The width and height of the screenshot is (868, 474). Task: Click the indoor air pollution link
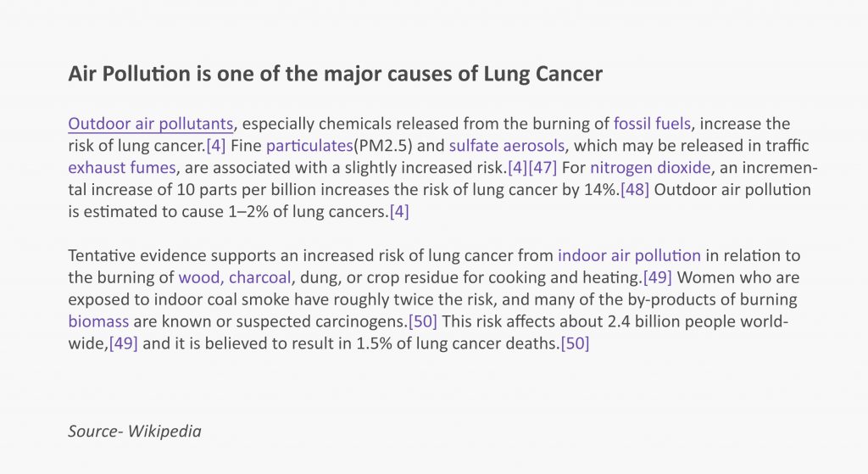(x=630, y=255)
